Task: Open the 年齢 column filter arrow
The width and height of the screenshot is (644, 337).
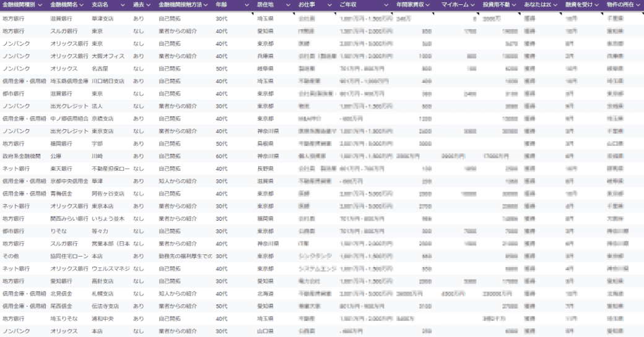Action: click(246, 5)
